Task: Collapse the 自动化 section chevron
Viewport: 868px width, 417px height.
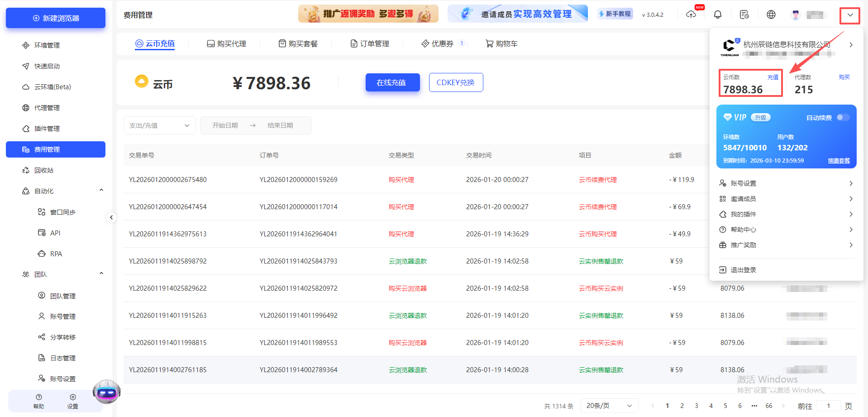Action: (101, 190)
